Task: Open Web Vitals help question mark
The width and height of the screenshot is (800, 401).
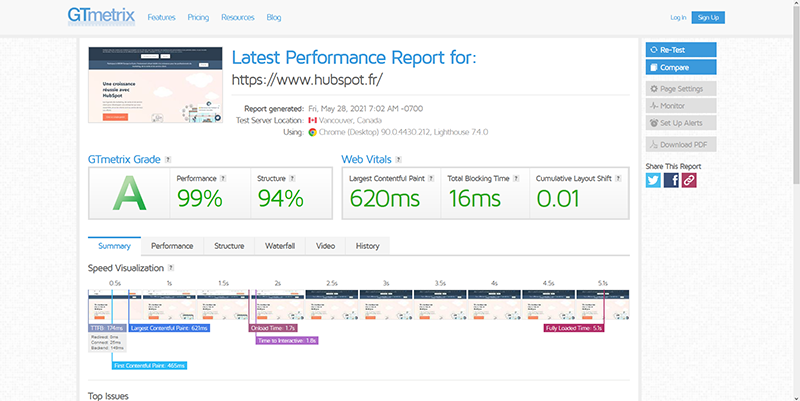Action: coord(398,160)
